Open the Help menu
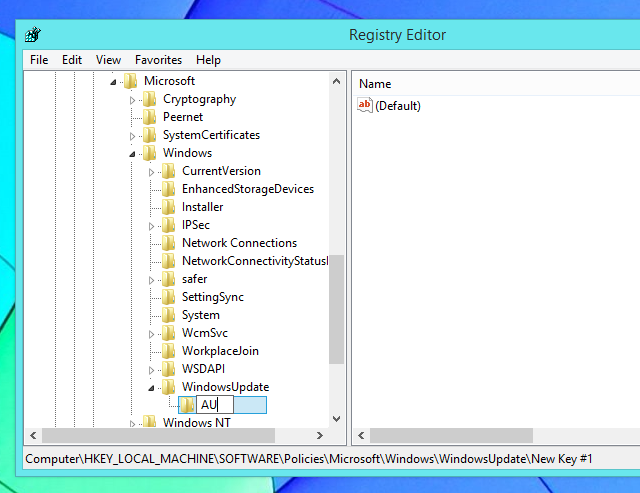 pyautogui.click(x=208, y=60)
